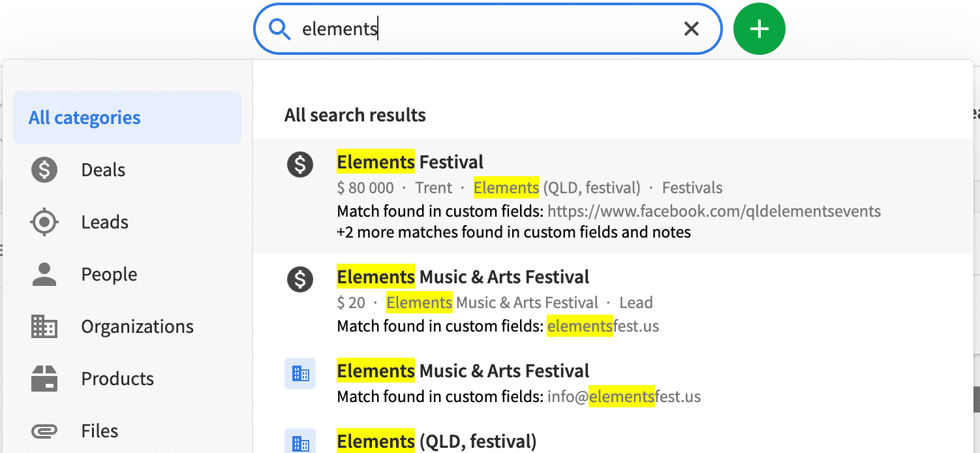Image resolution: width=980 pixels, height=453 pixels.
Task: Select the Files paperclip icon
Action: click(x=44, y=431)
